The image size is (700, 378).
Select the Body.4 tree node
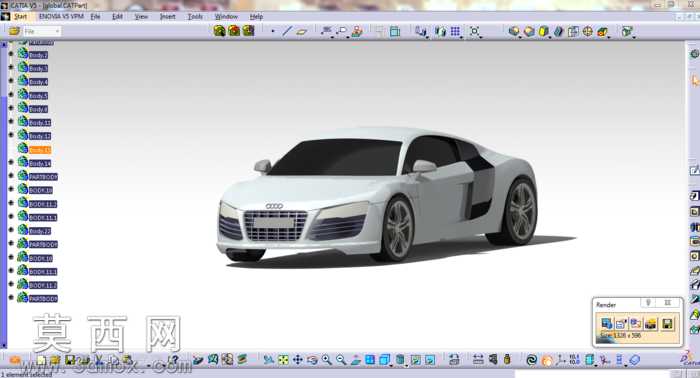tap(38, 82)
